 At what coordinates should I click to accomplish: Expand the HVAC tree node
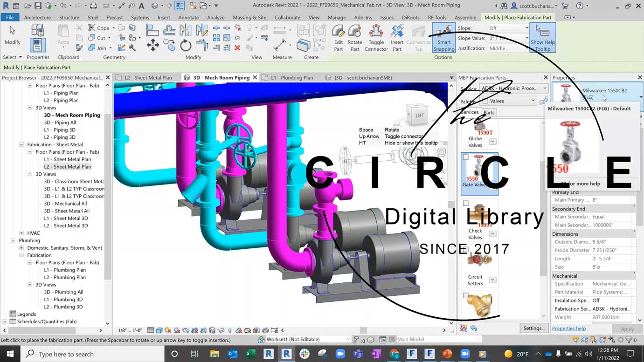(21, 233)
